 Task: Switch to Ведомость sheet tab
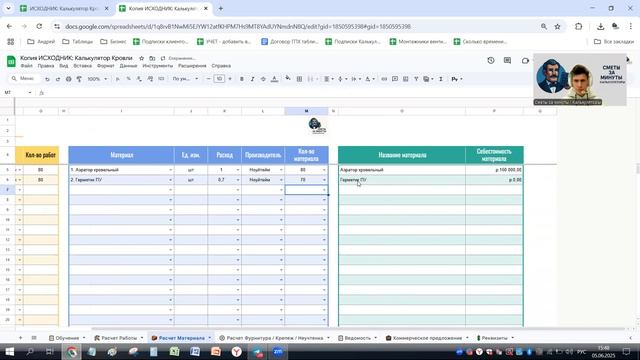pyautogui.click(x=358, y=338)
